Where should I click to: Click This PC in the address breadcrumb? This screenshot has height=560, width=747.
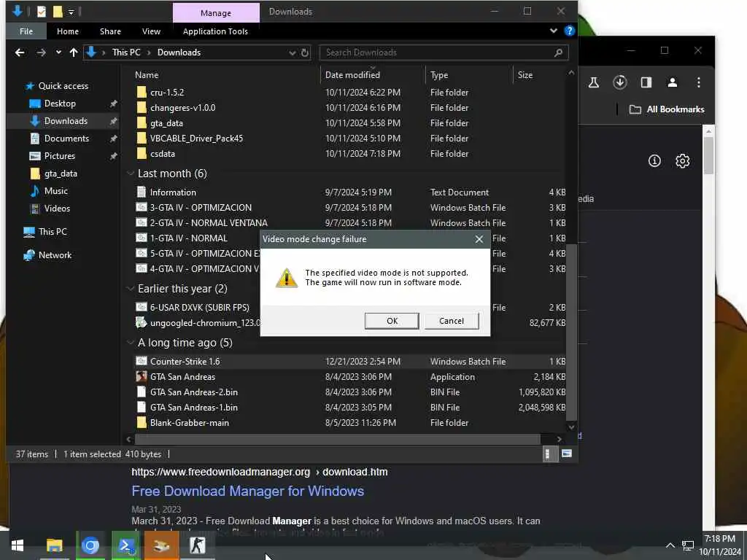[126, 52]
